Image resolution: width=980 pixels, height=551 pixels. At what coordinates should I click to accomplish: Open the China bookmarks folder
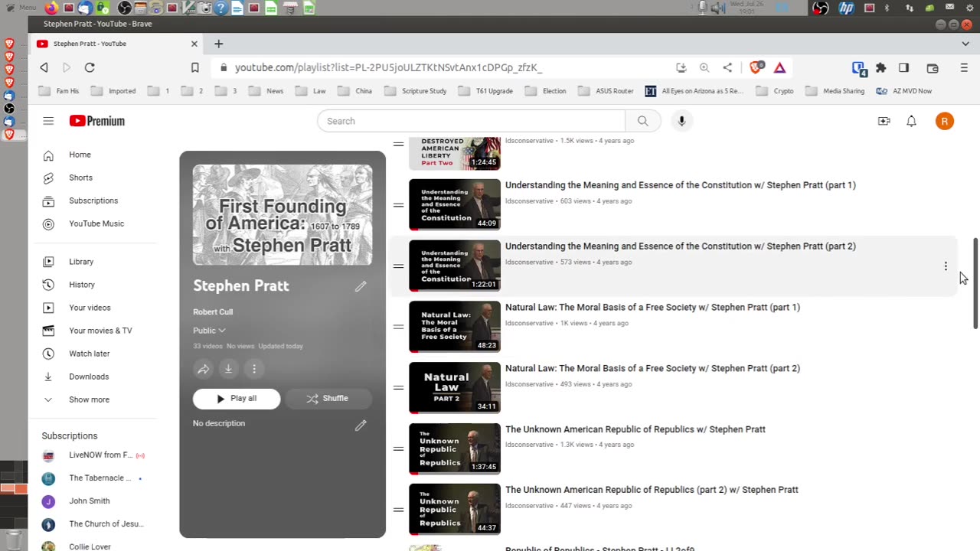pos(354,91)
